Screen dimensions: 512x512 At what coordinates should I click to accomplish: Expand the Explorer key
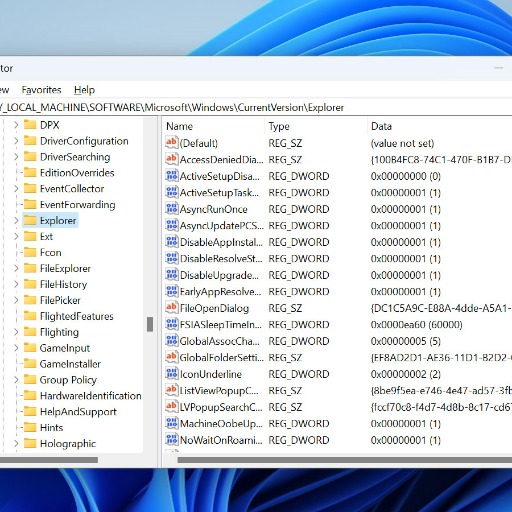point(16,221)
